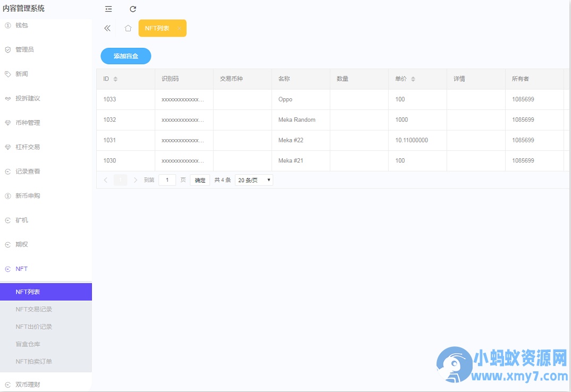This screenshot has width=571, height=392.
Task: Go to the home tab icon
Action: click(128, 28)
